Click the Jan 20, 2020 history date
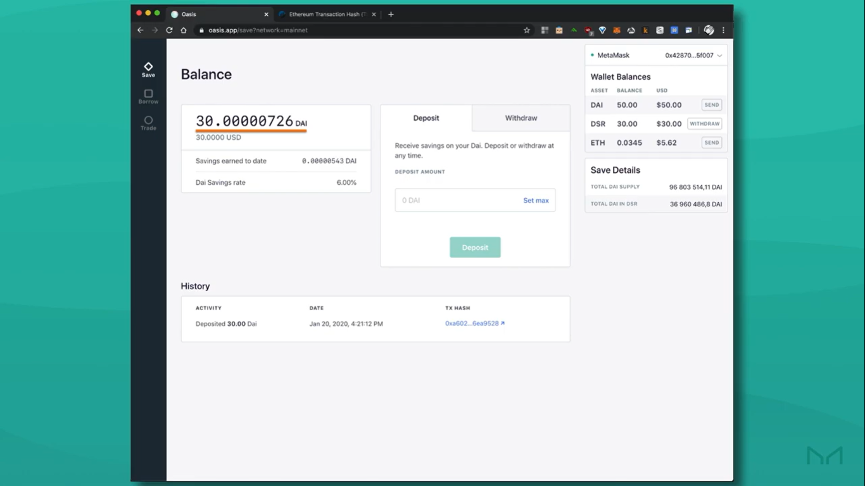The height and width of the screenshot is (487, 866). pyautogui.click(x=346, y=324)
